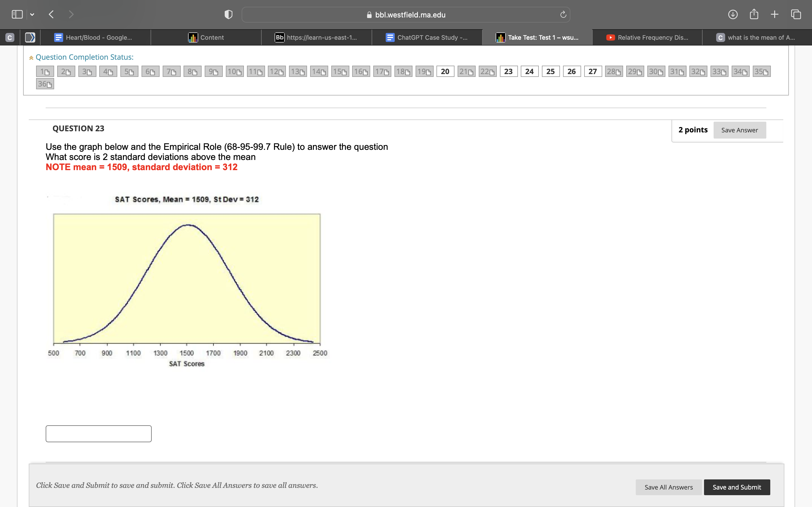Viewport: 812px width, 507px height.
Task: Click the Safari sidebar toggle icon
Action: [x=17, y=14]
